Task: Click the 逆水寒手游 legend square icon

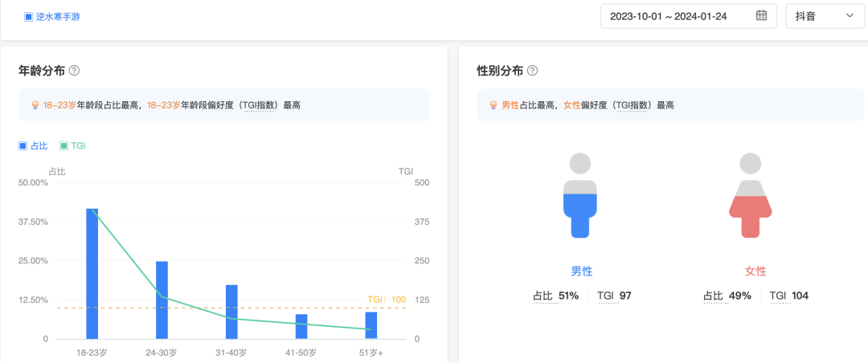Action: [x=28, y=17]
